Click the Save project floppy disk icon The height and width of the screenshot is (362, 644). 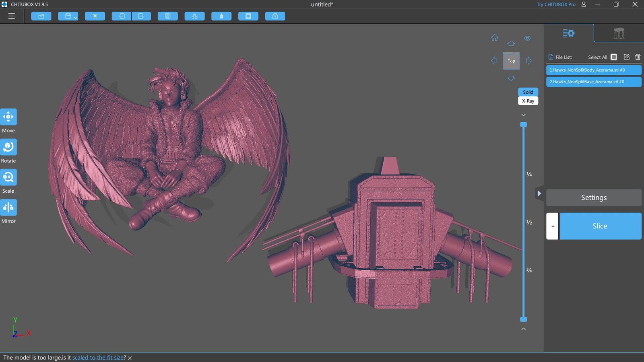click(68, 16)
